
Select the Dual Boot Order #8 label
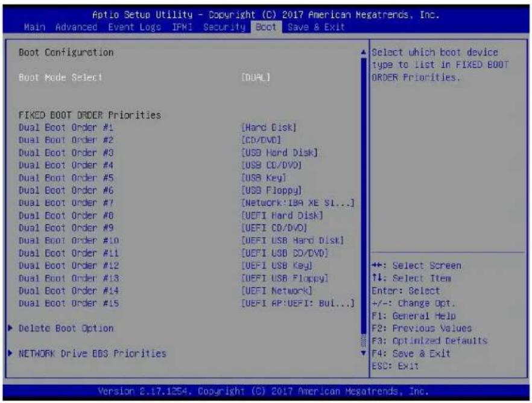(x=66, y=215)
